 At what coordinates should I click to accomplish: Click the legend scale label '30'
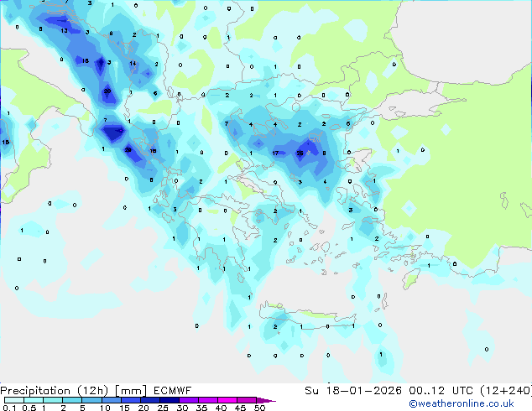click(183, 408)
